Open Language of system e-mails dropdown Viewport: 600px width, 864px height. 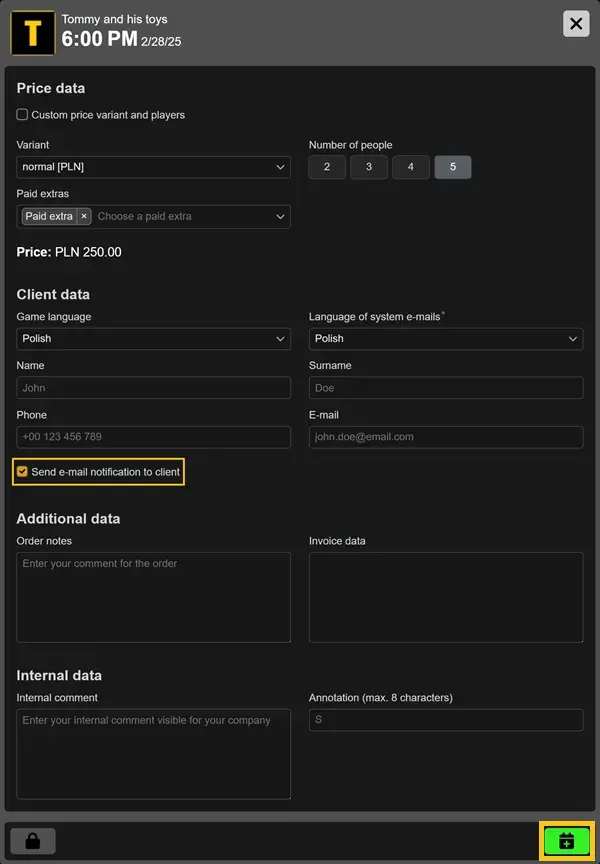445,339
